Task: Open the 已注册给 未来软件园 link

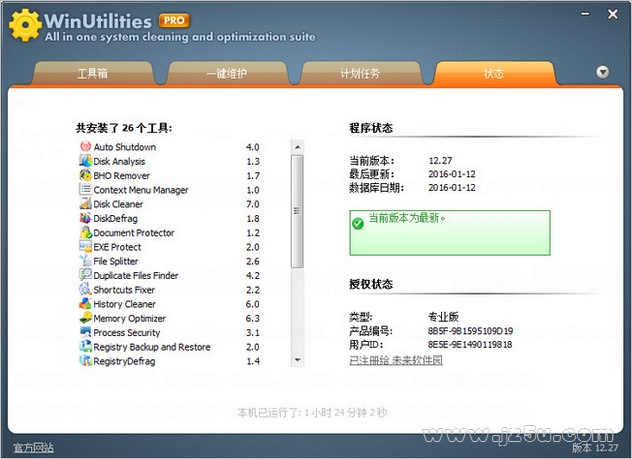Action: (396, 359)
